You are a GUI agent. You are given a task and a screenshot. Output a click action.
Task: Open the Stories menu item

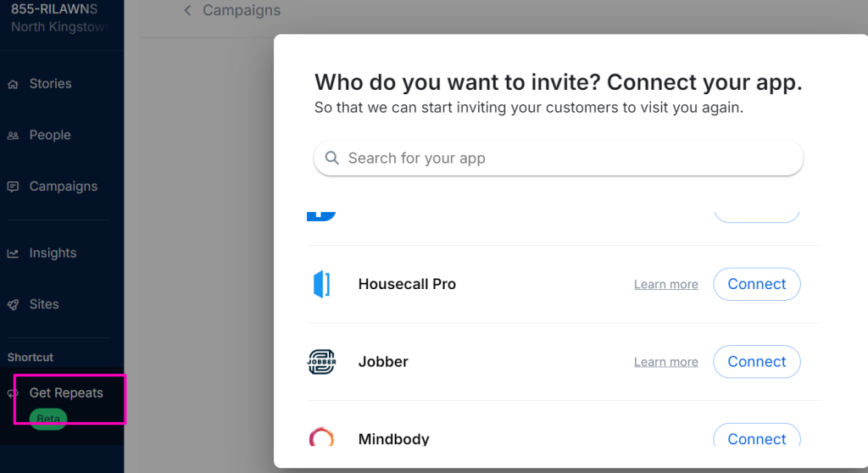coord(50,84)
